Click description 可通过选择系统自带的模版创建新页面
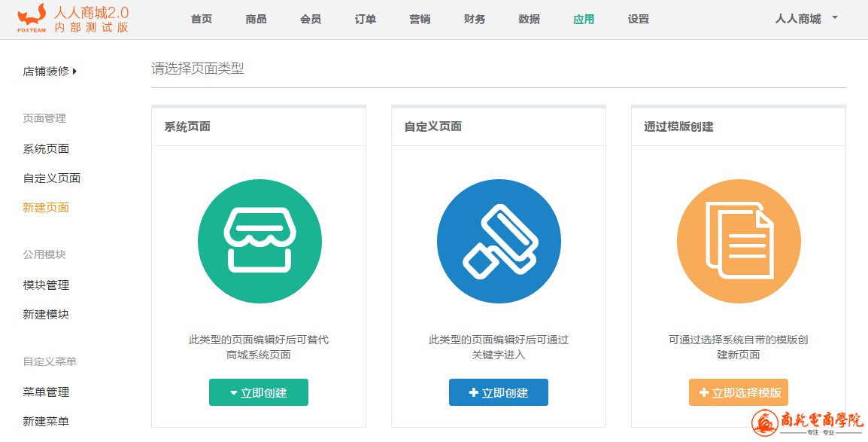The height and width of the screenshot is (442, 868). [739, 346]
